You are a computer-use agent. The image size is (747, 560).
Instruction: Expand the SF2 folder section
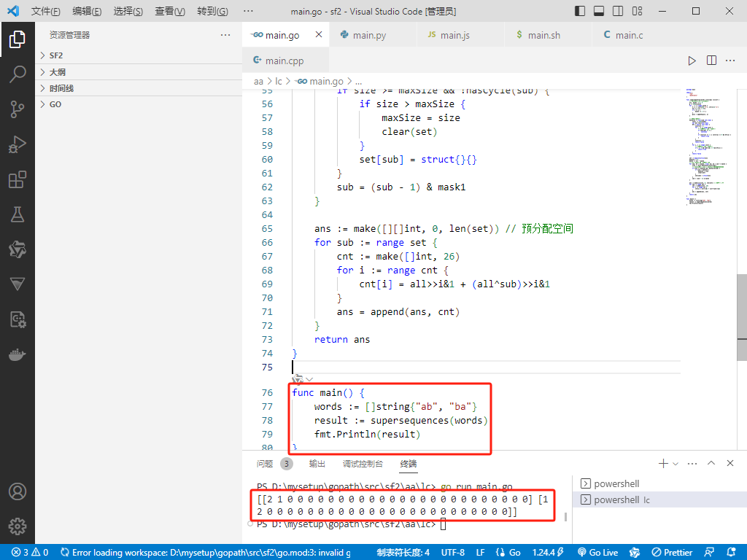[x=139, y=55]
